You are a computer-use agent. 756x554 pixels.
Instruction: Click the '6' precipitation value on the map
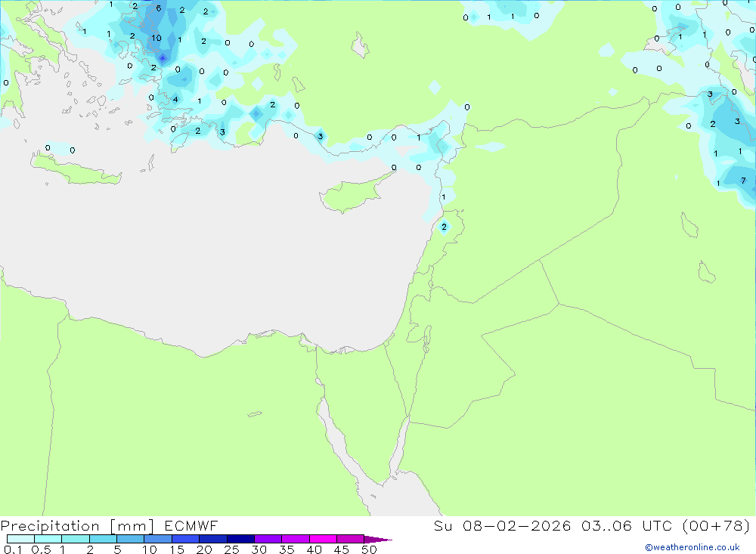click(158, 8)
